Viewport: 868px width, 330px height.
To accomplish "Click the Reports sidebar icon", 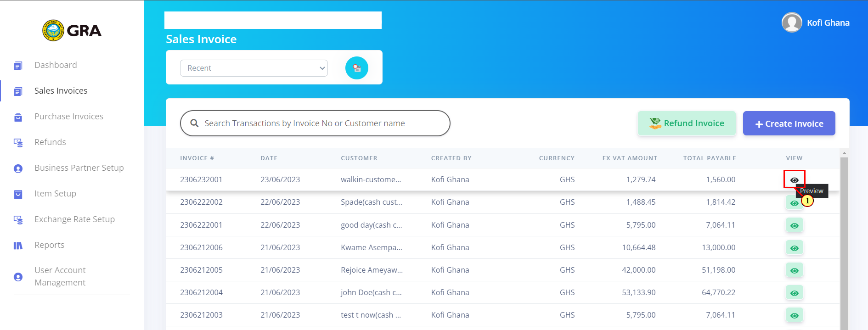I will [x=18, y=246].
